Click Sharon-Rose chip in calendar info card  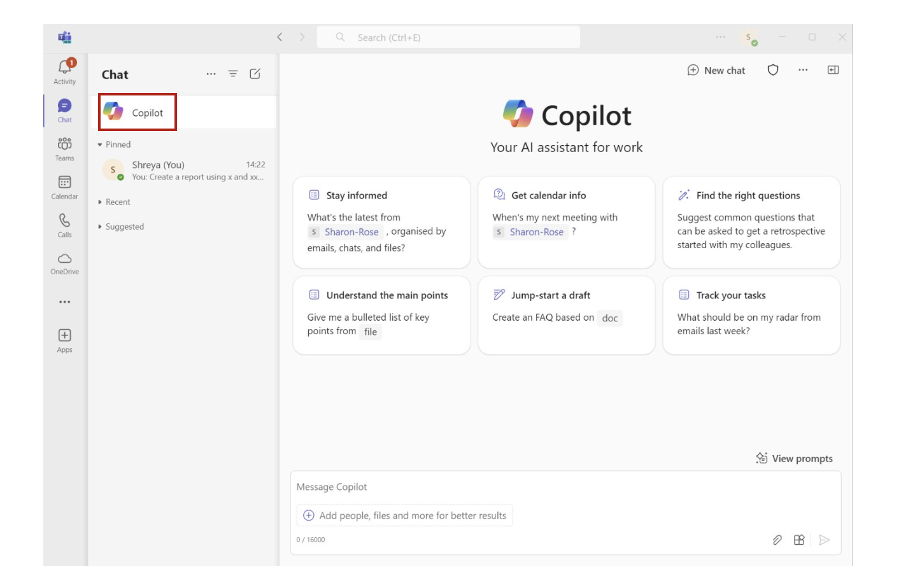coord(530,232)
